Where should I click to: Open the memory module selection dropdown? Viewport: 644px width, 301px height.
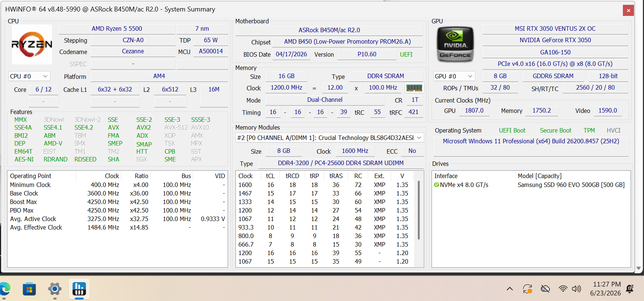point(330,138)
